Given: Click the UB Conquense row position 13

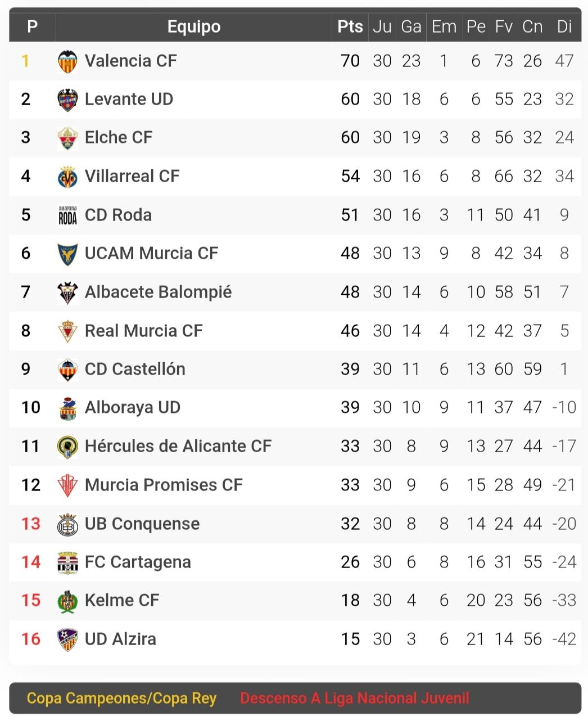Looking at the screenshot, I should tap(31, 524).
